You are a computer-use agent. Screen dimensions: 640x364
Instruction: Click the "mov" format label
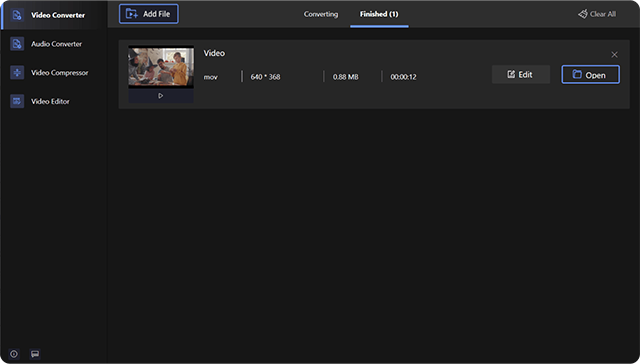coord(211,77)
